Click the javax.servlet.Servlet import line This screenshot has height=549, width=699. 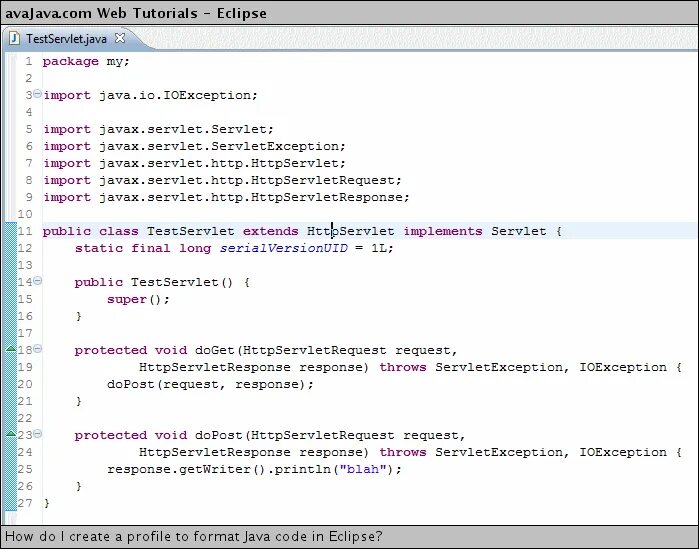tap(158, 129)
